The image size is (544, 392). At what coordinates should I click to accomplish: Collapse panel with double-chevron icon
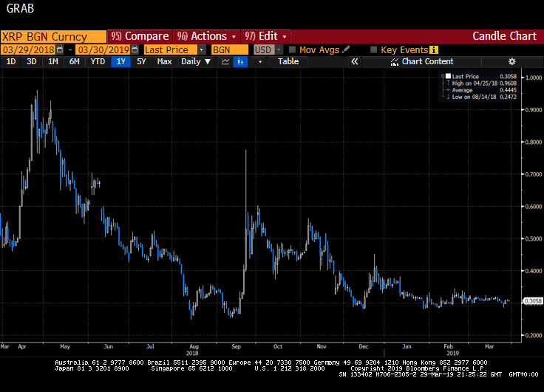(x=355, y=62)
